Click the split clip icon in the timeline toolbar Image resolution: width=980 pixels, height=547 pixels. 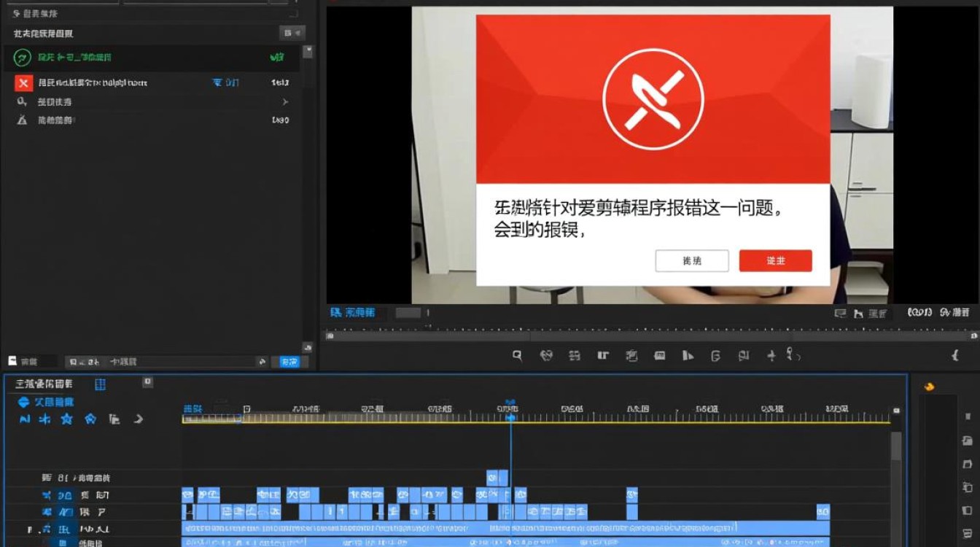click(x=575, y=355)
